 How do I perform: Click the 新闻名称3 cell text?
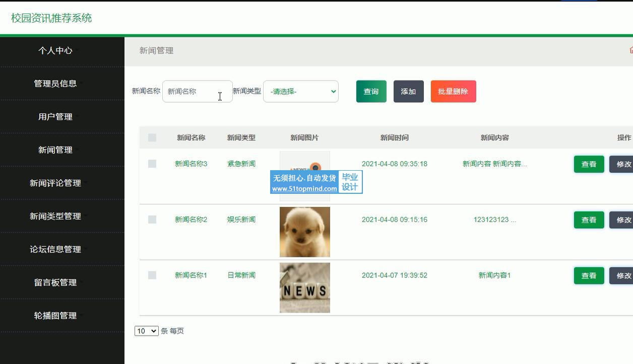click(x=191, y=164)
